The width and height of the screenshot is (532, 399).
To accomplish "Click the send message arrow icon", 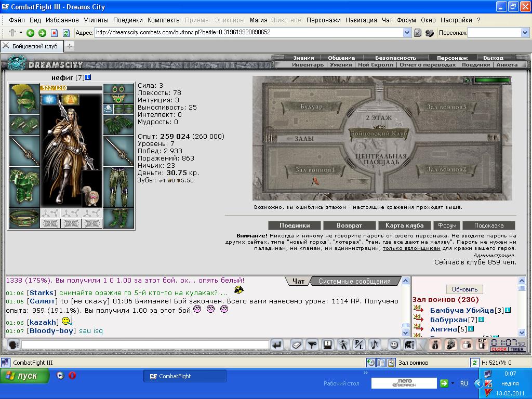I will point(277,345).
